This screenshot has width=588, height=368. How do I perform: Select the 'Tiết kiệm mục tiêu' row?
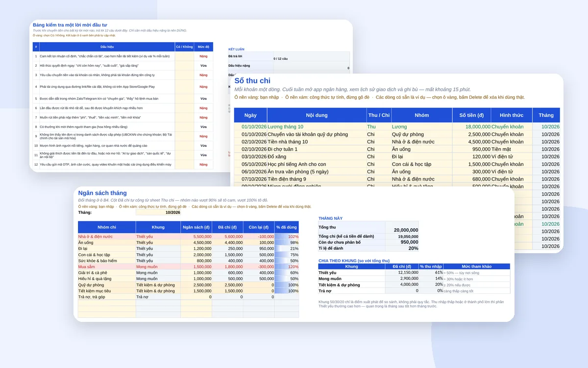(107, 290)
